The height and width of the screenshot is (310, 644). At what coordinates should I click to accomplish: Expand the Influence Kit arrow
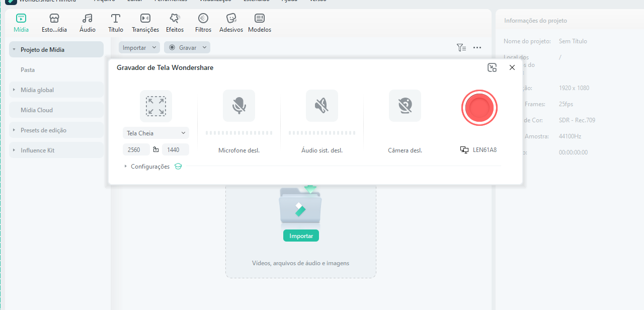pyautogui.click(x=14, y=150)
